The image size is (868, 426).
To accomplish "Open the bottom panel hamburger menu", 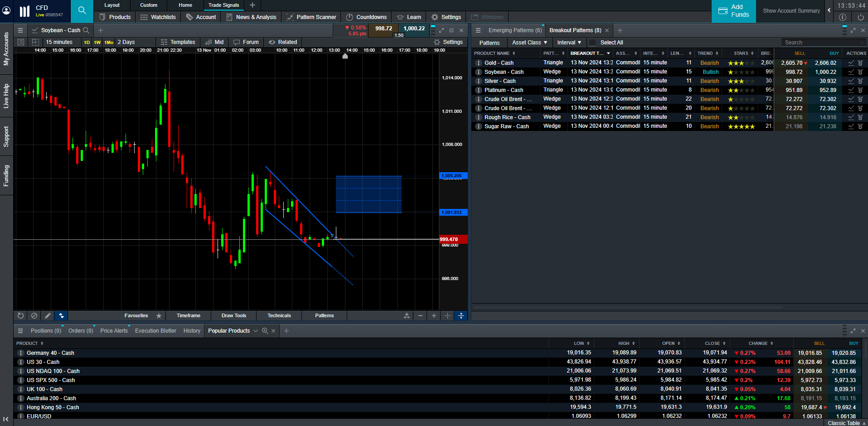I will click(x=20, y=331).
